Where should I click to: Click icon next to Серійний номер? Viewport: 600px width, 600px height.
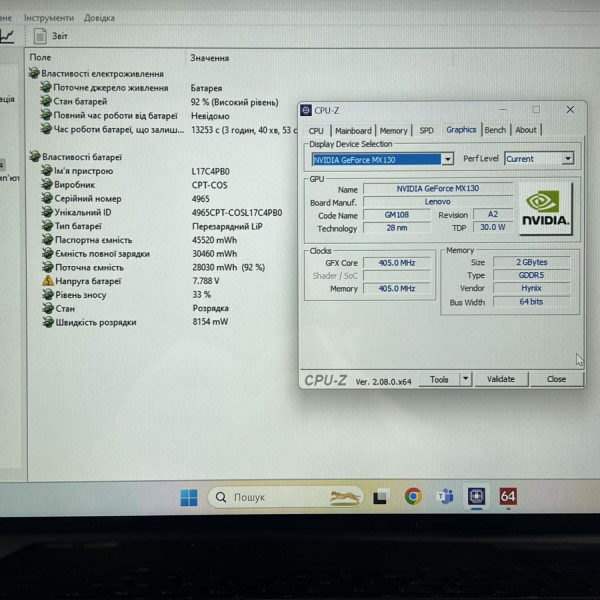point(47,198)
